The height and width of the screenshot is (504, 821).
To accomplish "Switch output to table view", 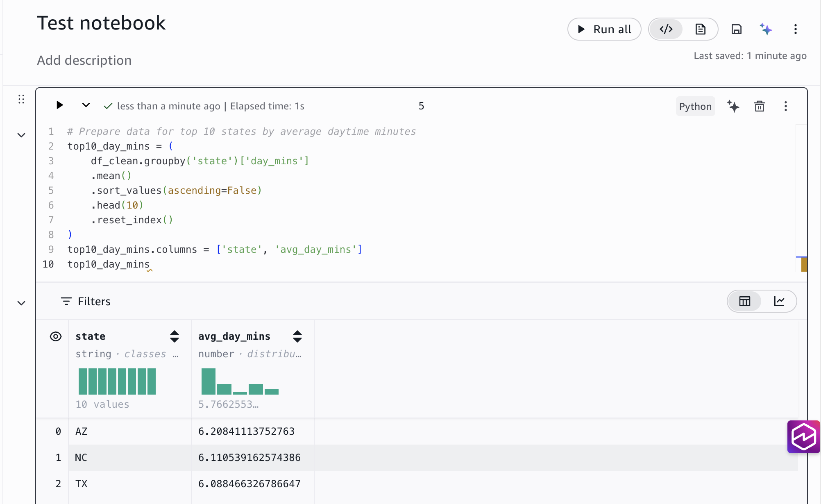I will [x=744, y=301].
